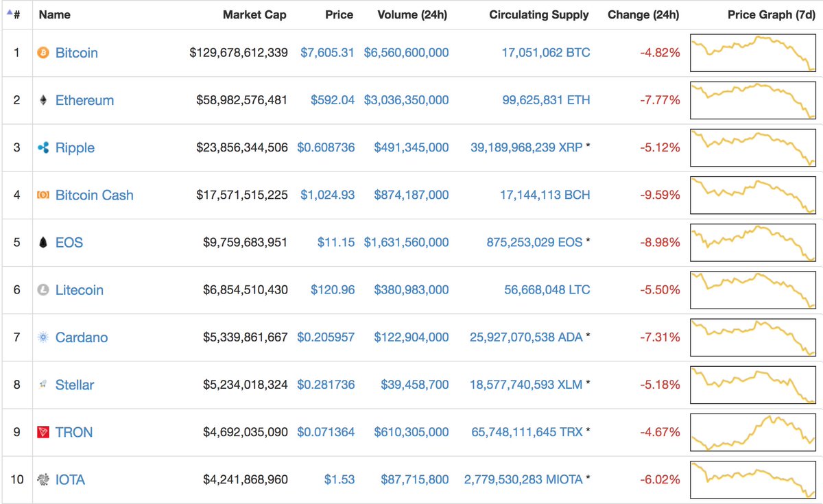The width and height of the screenshot is (823, 504).
Task: Select IOTA change -6.02%
Action: (659, 479)
